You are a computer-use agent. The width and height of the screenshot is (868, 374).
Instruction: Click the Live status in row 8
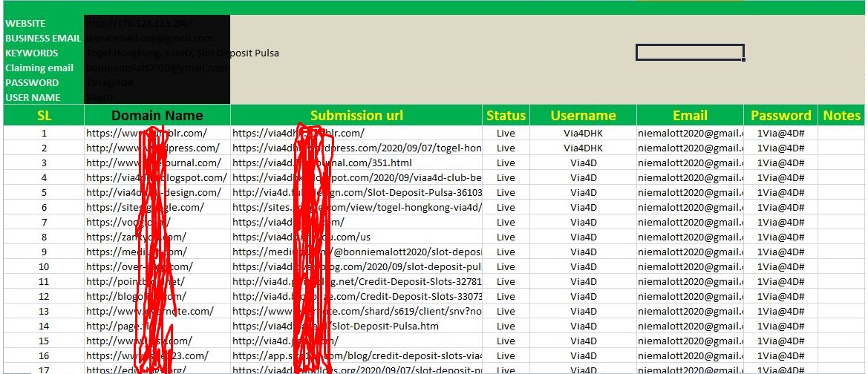coord(506,237)
